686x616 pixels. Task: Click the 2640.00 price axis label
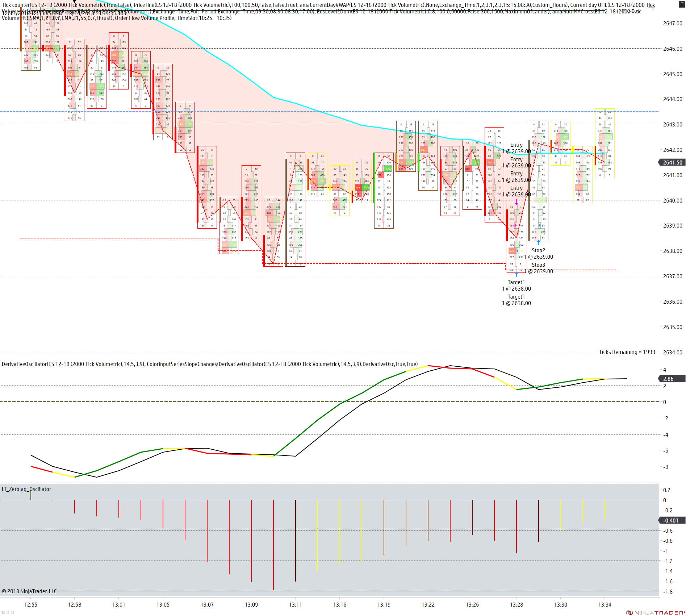pos(673,200)
